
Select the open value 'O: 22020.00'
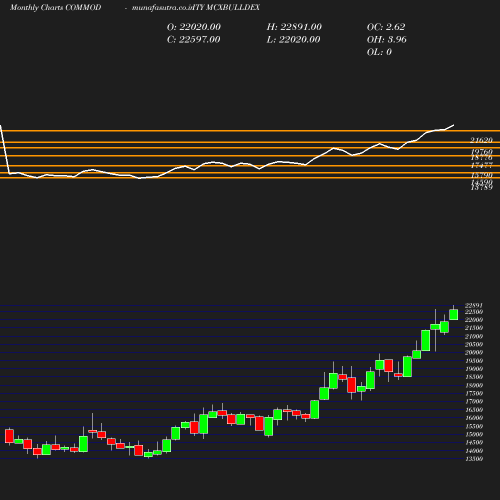click(194, 27)
